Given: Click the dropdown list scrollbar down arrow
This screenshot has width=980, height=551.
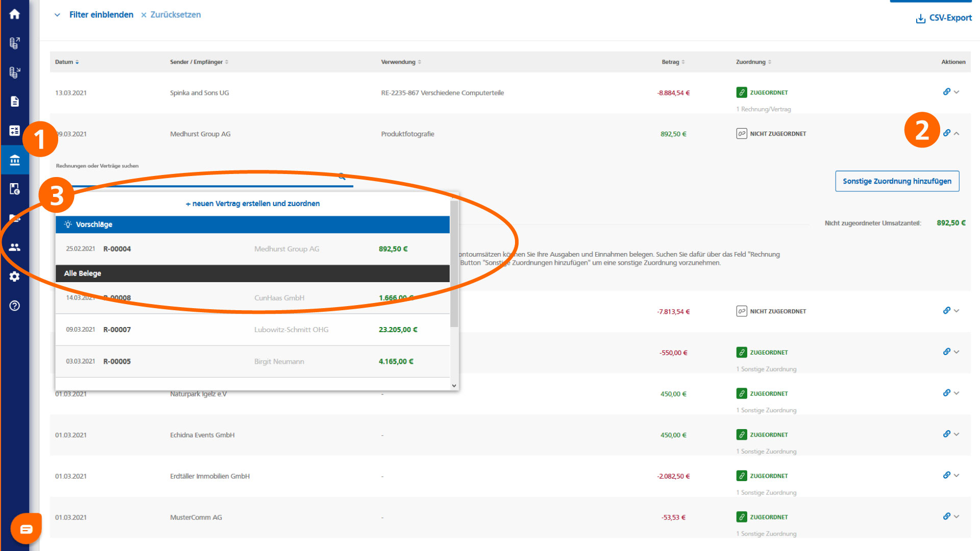Looking at the screenshot, I should (454, 386).
